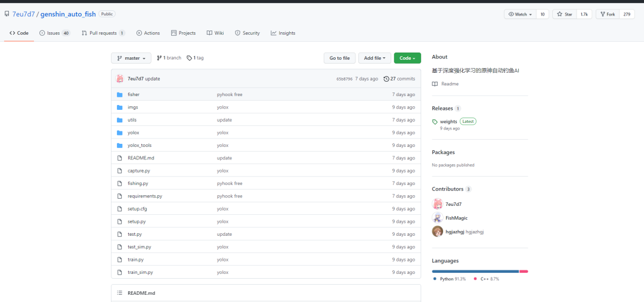Click commit hash 65b8796
The height and width of the screenshot is (302, 644).
(344, 79)
